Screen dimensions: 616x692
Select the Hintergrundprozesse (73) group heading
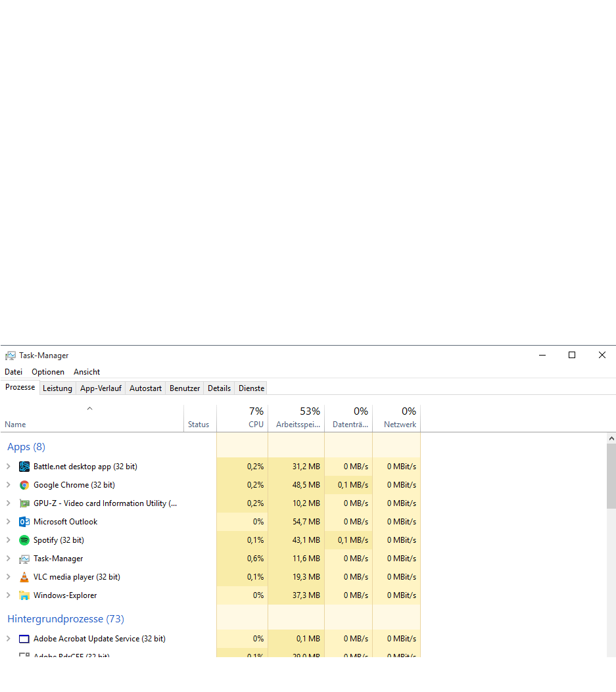[x=66, y=619]
